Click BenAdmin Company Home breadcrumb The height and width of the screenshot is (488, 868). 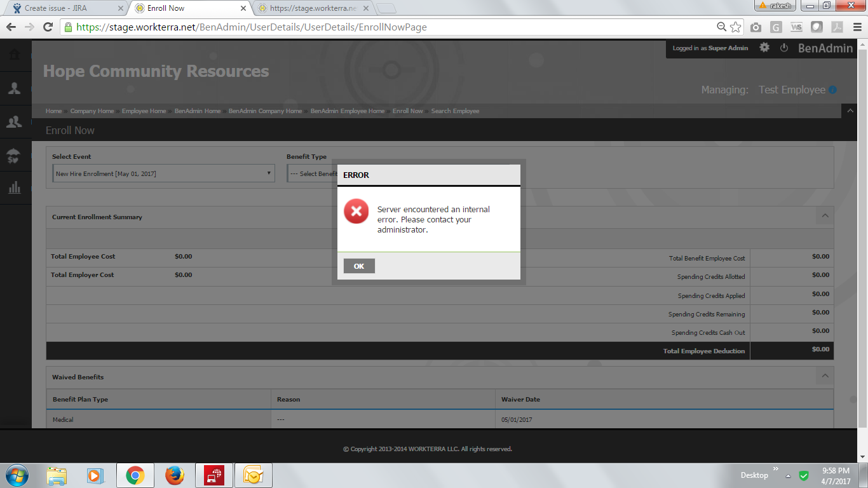point(265,111)
